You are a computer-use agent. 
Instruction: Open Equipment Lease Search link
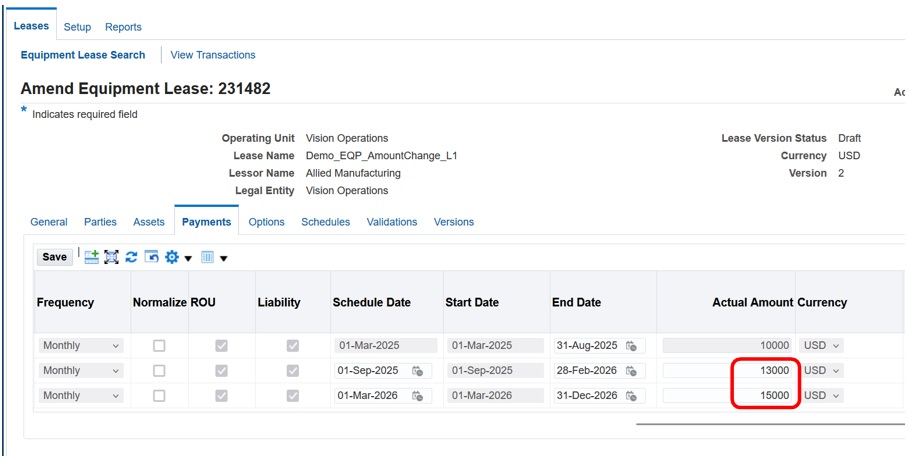(83, 55)
